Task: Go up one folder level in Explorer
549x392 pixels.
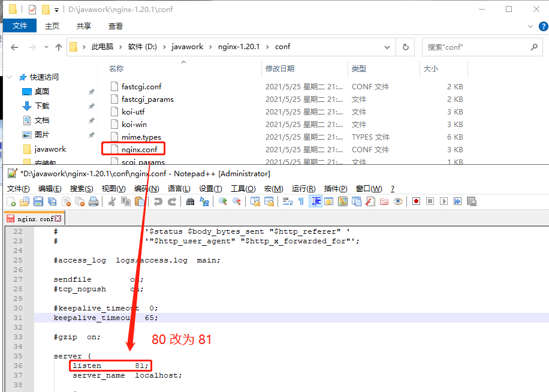Action: (x=59, y=47)
